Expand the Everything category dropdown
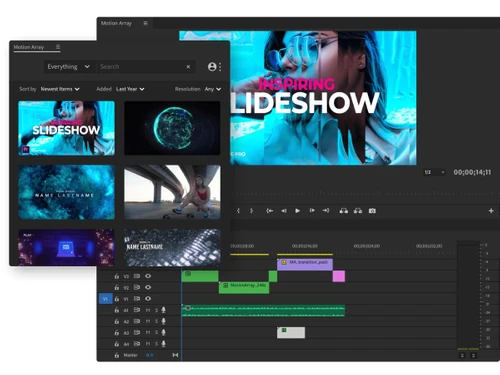This screenshot has height=375, width=500. coord(68,67)
